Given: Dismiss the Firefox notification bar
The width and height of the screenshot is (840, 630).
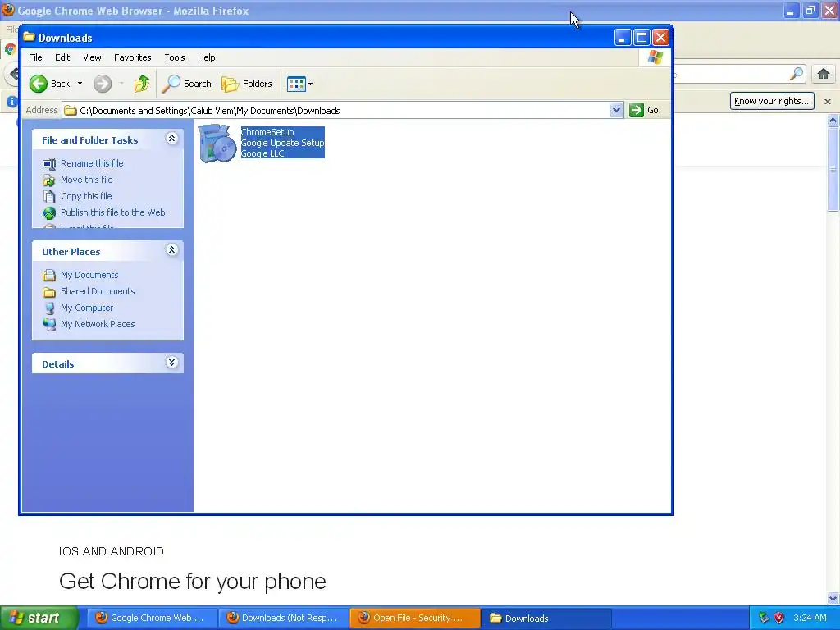Looking at the screenshot, I should [x=827, y=101].
